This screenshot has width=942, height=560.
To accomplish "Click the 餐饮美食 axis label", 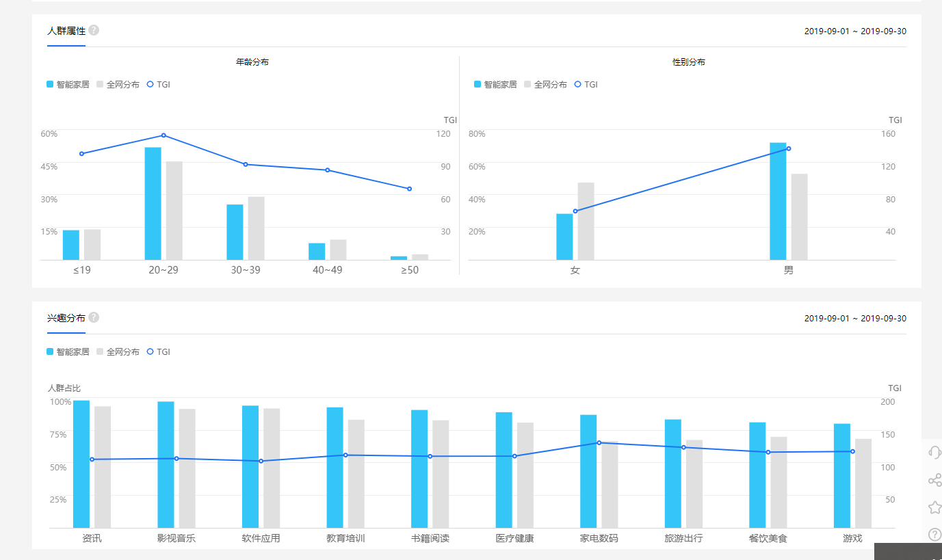I will point(768,539).
